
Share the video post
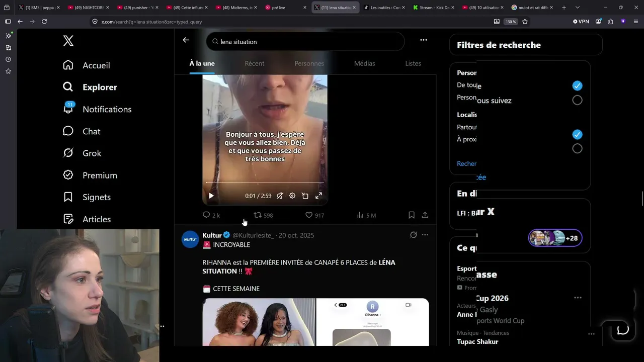tap(425, 215)
